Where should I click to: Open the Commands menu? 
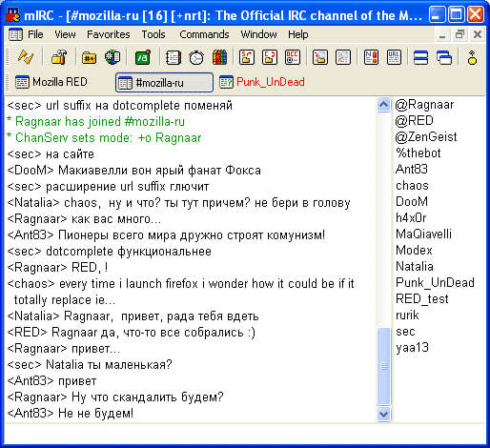click(204, 34)
